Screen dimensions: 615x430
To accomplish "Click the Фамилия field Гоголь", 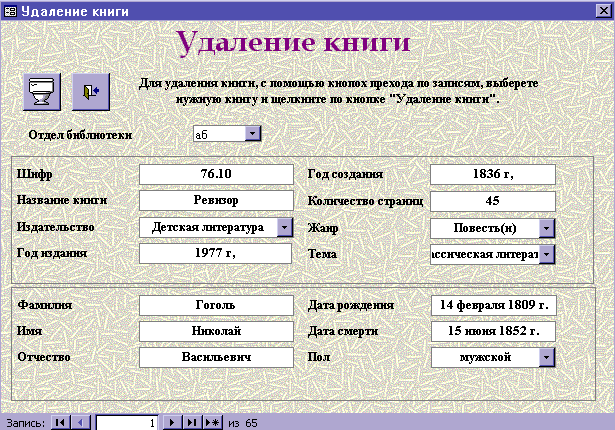I will 216,305.
